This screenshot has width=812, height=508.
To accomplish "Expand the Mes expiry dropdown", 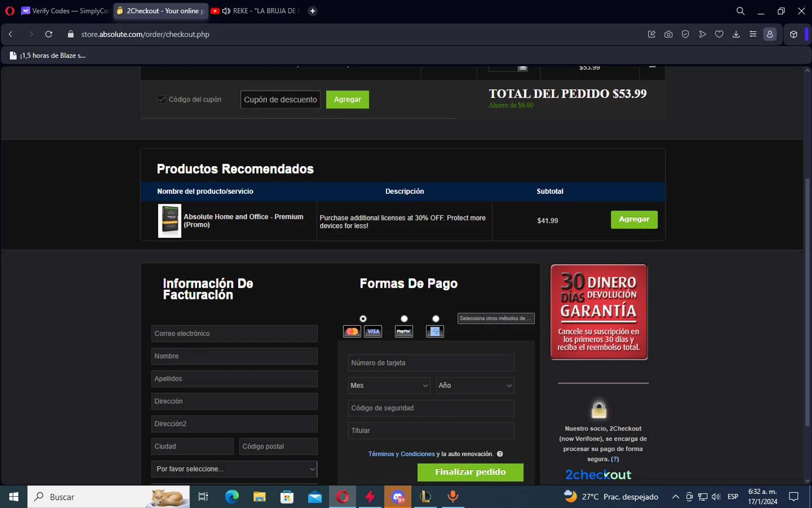I will (x=389, y=386).
